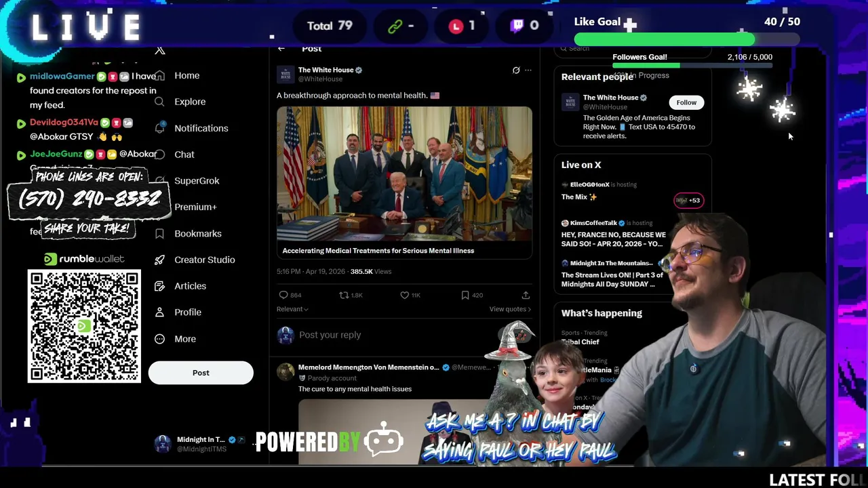Click midIowaGamer chat username

(62, 76)
